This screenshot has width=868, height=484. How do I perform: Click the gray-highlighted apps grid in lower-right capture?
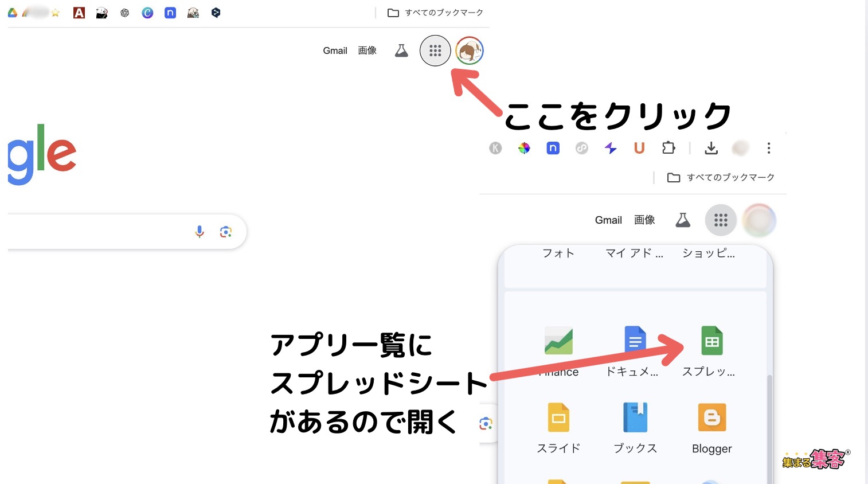pos(721,220)
